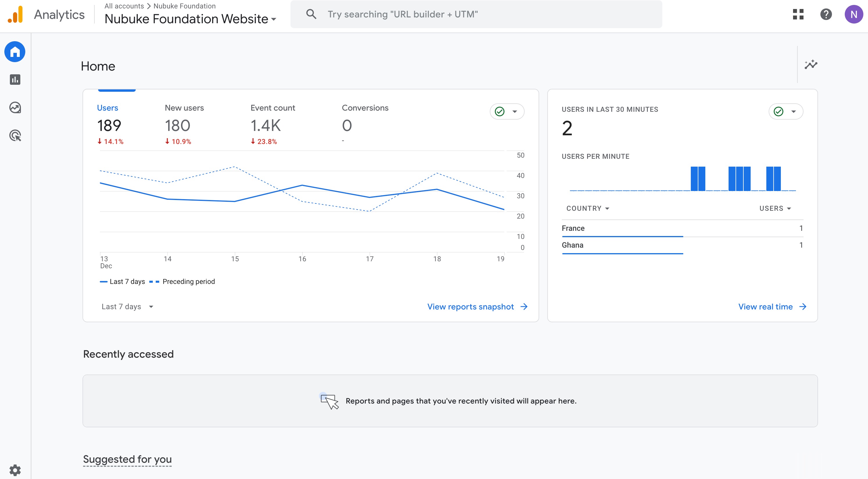Open the Advertising cursor icon in sidebar
This screenshot has height=479, width=868.
(x=15, y=135)
